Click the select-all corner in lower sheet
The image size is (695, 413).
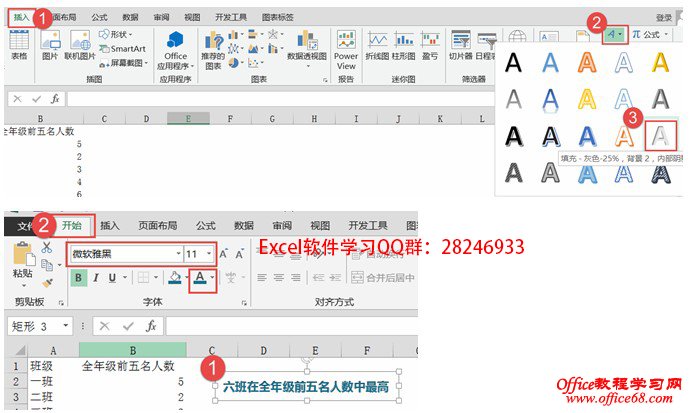click(20, 351)
